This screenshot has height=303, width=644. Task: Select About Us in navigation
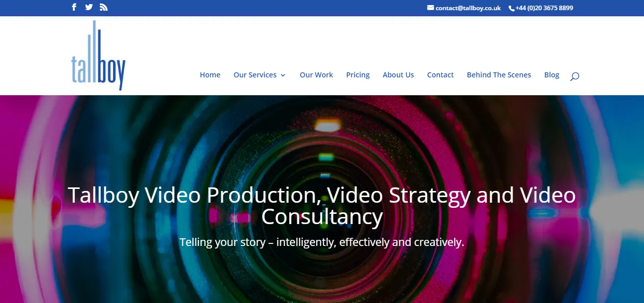click(398, 75)
